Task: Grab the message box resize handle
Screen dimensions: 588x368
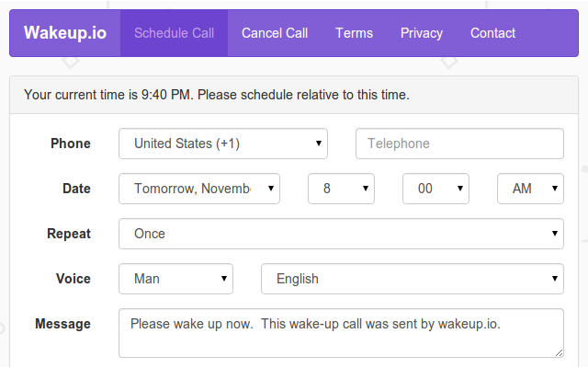Action: [558, 351]
